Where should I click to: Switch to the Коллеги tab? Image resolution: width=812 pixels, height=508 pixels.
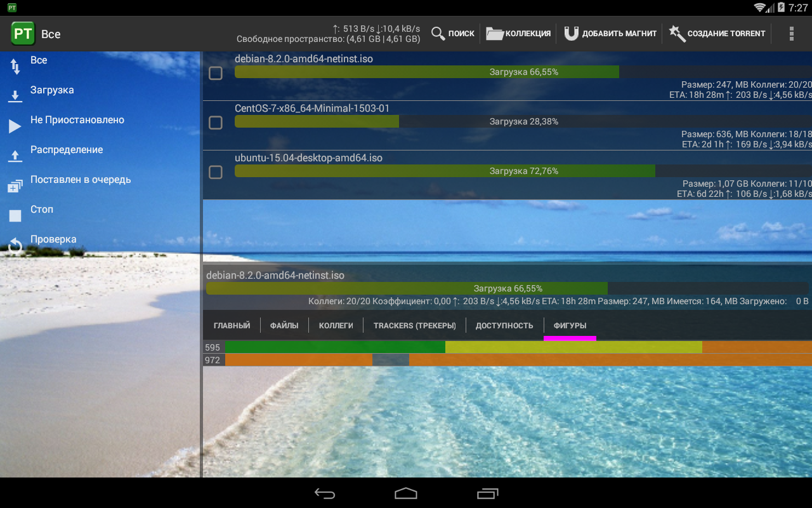pos(336,326)
